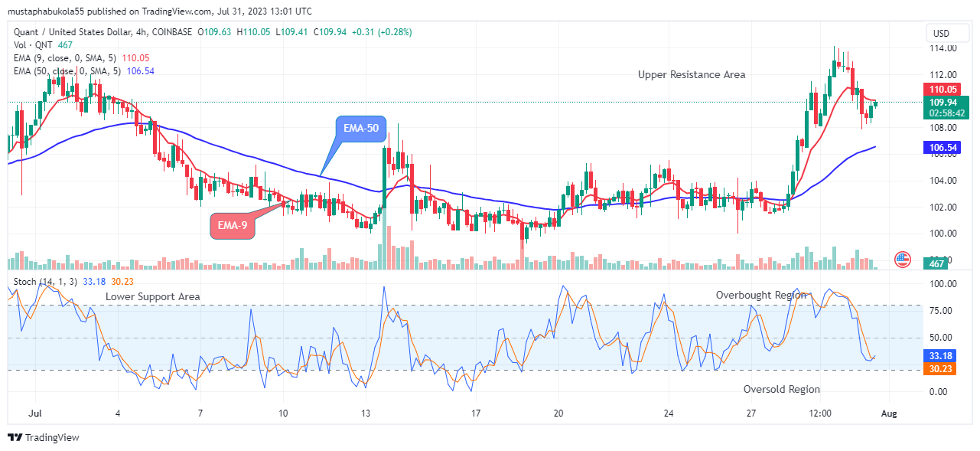
Task: Click the 24 date label on time axis
Action: point(668,413)
